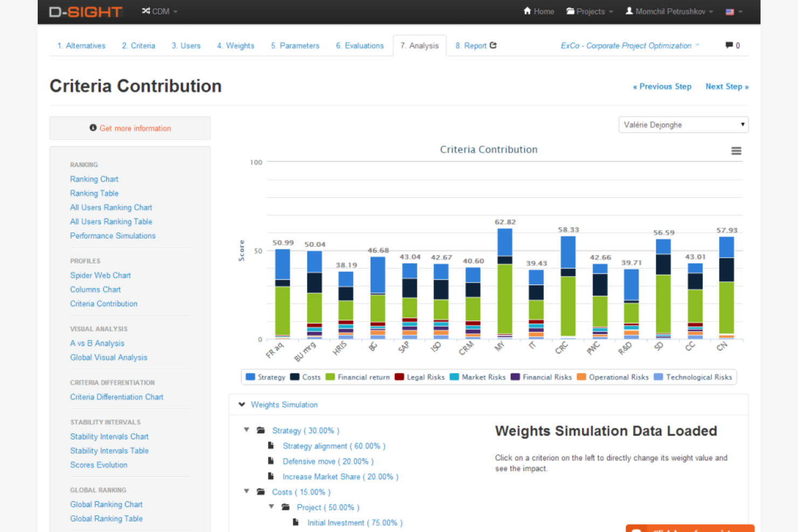Click the info icon before Get more information
This screenshot has width=798, height=532.
93,128
